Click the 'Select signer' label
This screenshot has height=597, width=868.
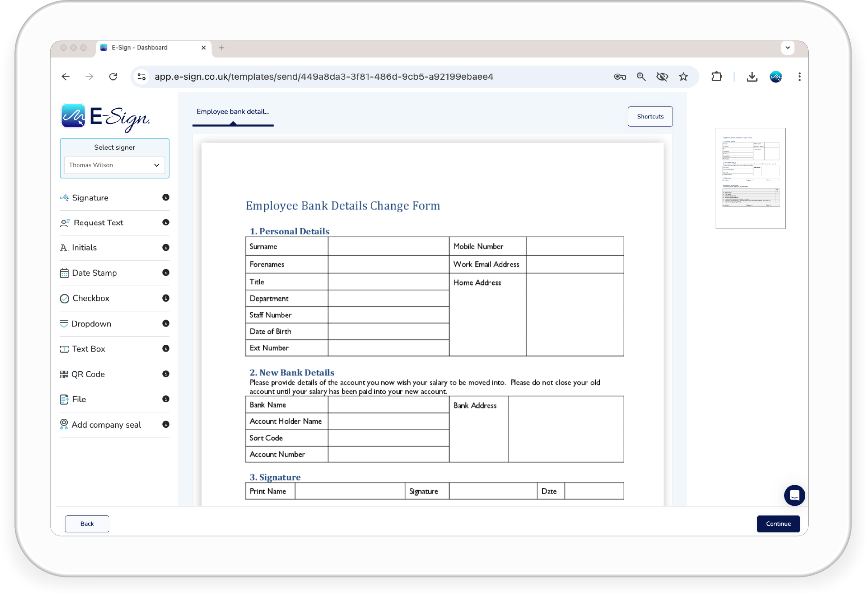click(115, 147)
